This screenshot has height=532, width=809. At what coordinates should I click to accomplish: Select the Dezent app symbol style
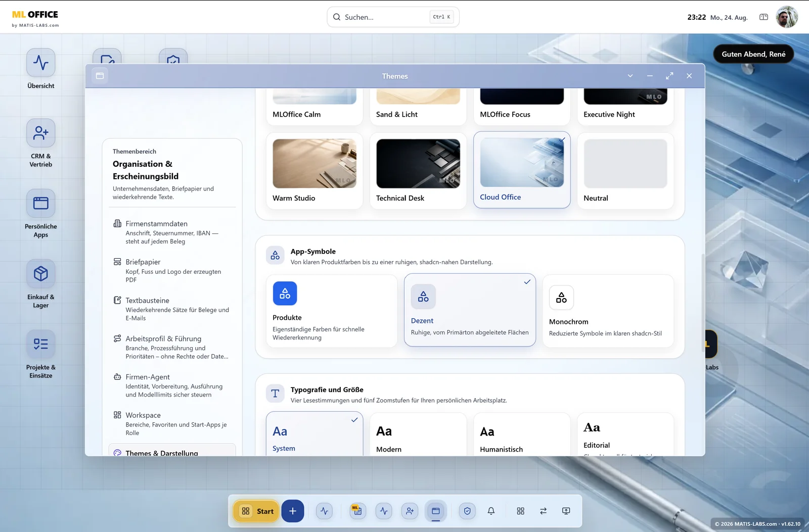[470, 310]
